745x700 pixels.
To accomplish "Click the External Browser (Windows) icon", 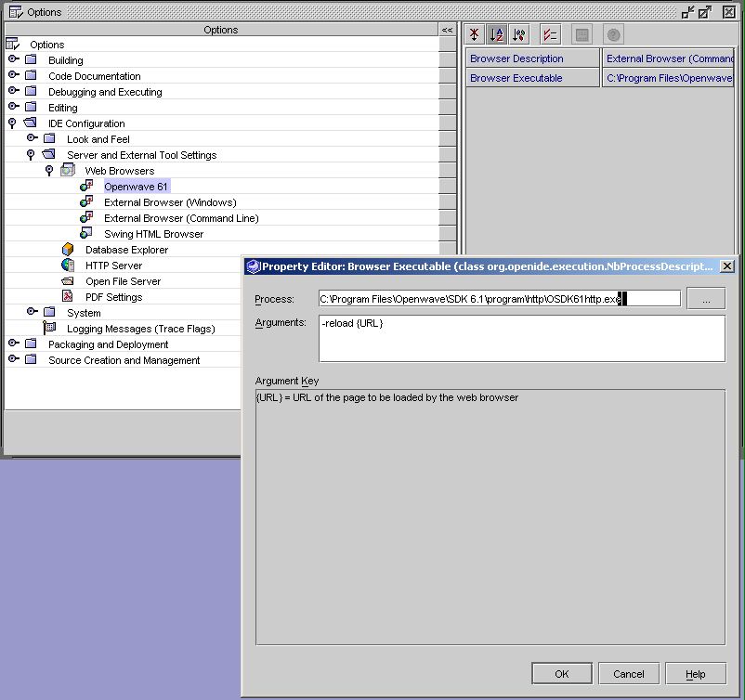I will point(86,201).
